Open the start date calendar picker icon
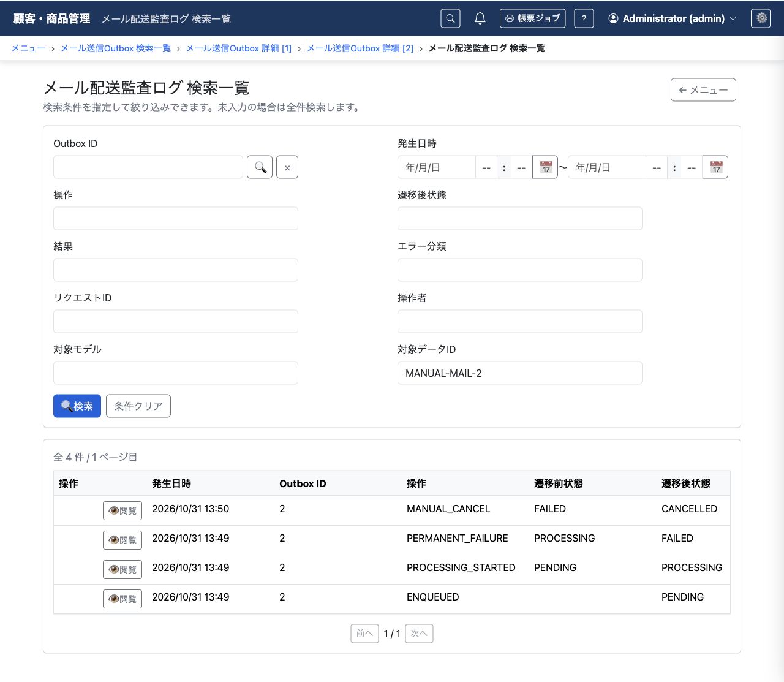 (x=545, y=167)
